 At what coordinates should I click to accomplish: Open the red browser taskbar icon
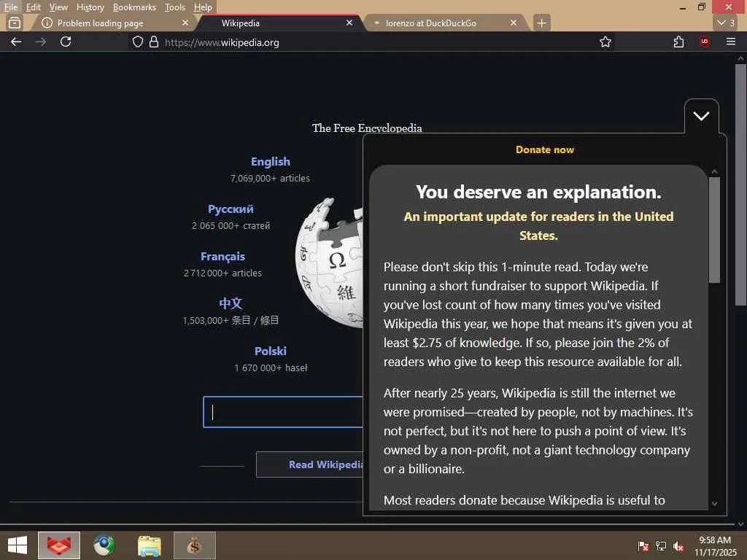point(59,545)
